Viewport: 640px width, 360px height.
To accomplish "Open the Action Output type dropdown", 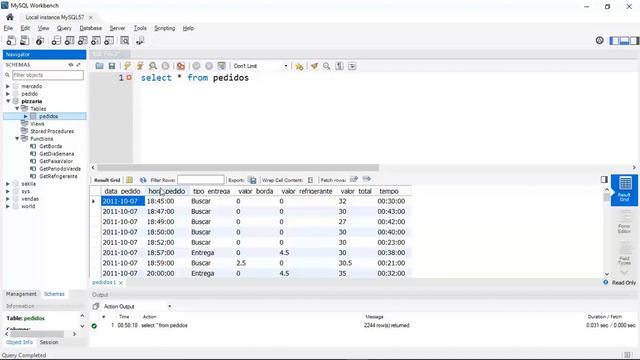I will [137, 306].
